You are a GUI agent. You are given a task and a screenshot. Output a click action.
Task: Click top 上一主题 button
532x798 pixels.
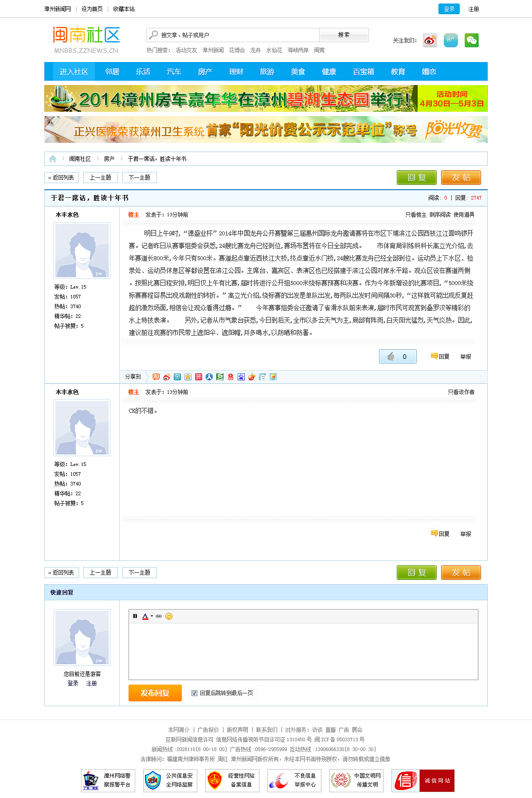(101, 177)
